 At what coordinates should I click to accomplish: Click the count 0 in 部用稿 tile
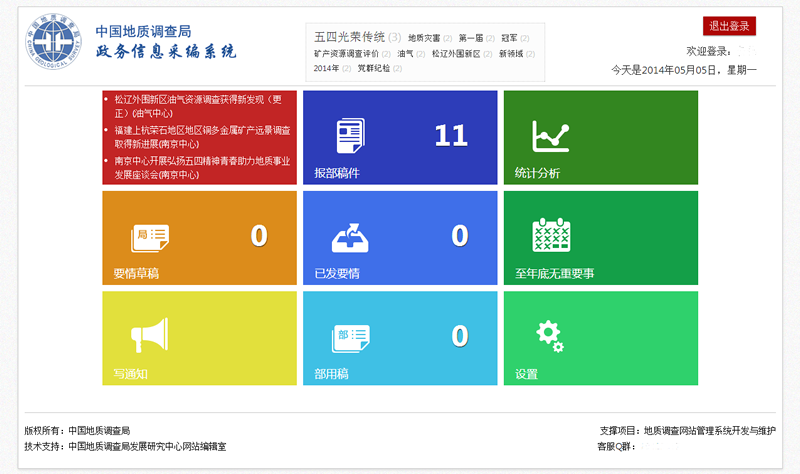460,336
